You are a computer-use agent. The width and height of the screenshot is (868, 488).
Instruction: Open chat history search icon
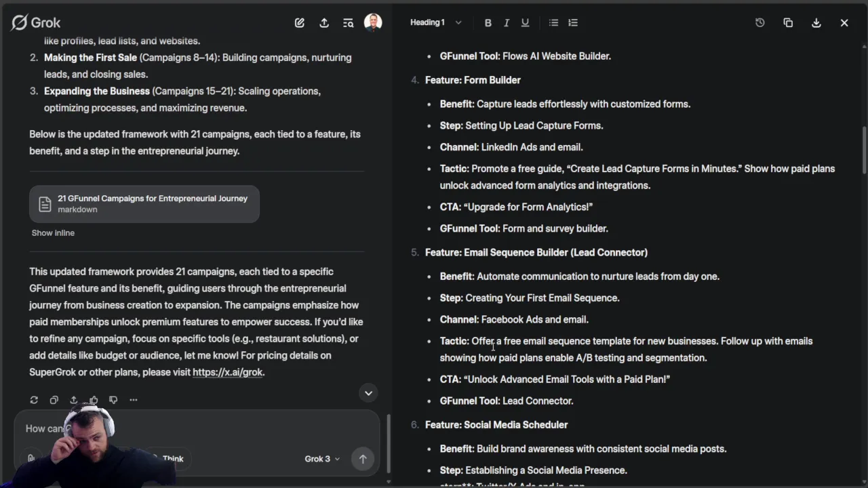[349, 23]
